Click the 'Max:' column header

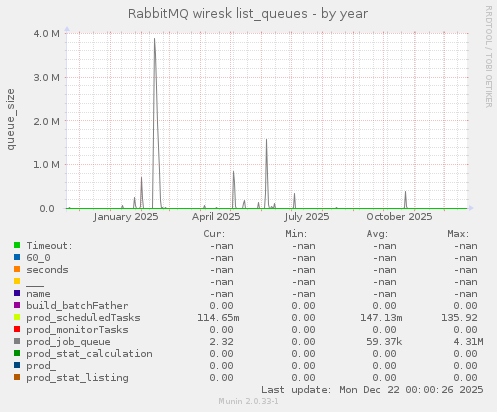458,234
